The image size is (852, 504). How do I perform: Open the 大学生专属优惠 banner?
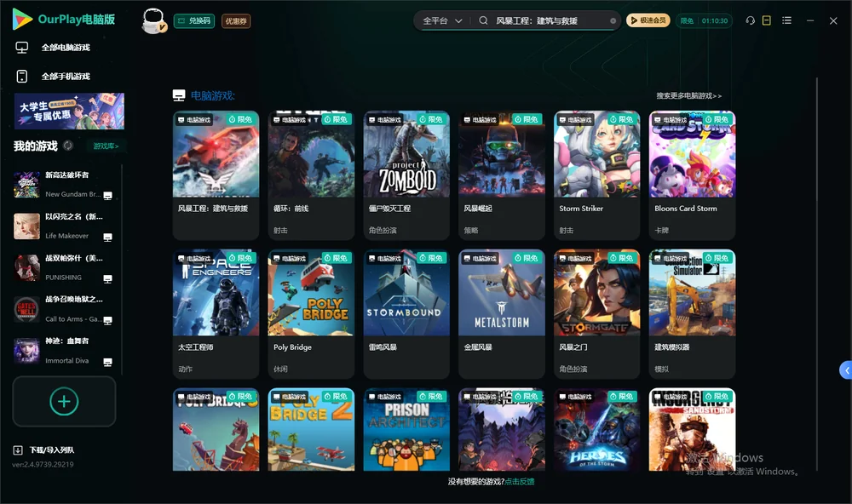[69, 111]
